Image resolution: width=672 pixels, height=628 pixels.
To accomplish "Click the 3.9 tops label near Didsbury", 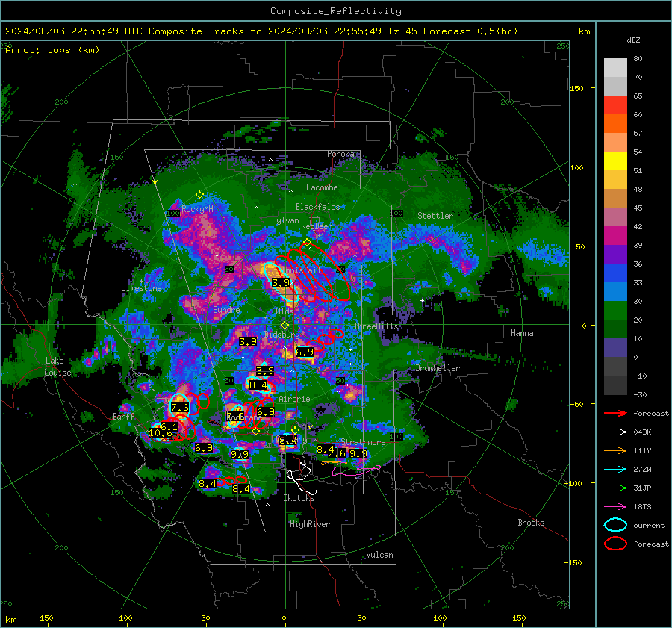I will tap(248, 342).
